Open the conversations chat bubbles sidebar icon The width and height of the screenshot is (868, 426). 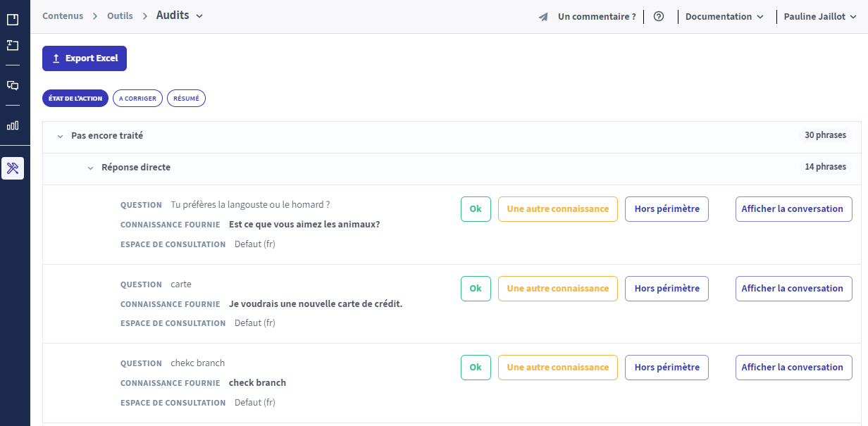(13, 85)
